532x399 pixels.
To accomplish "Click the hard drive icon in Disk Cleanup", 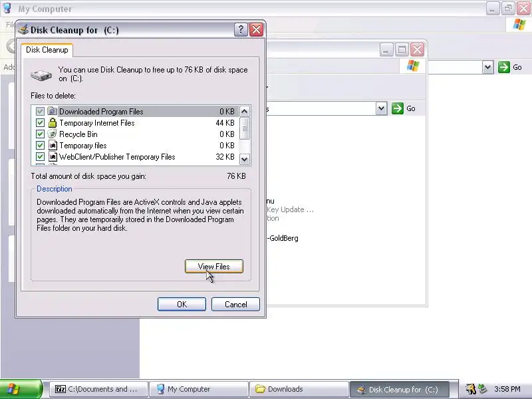I will pos(41,74).
